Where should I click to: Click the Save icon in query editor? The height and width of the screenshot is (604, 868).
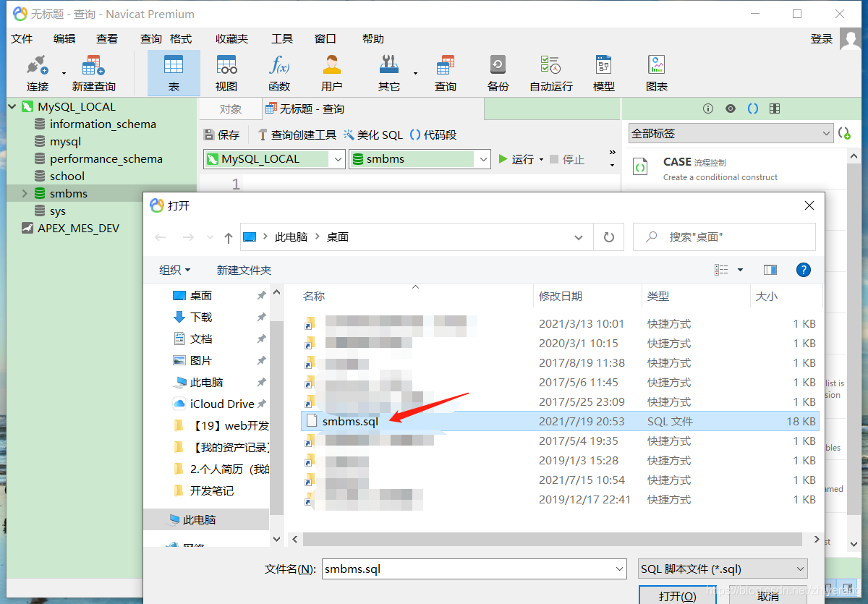[221, 135]
